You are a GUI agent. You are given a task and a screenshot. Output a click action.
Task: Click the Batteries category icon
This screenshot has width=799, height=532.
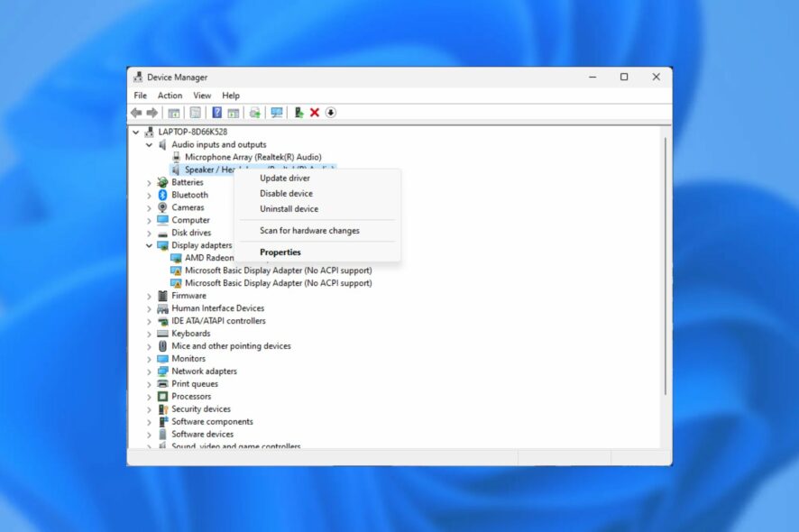point(162,182)
